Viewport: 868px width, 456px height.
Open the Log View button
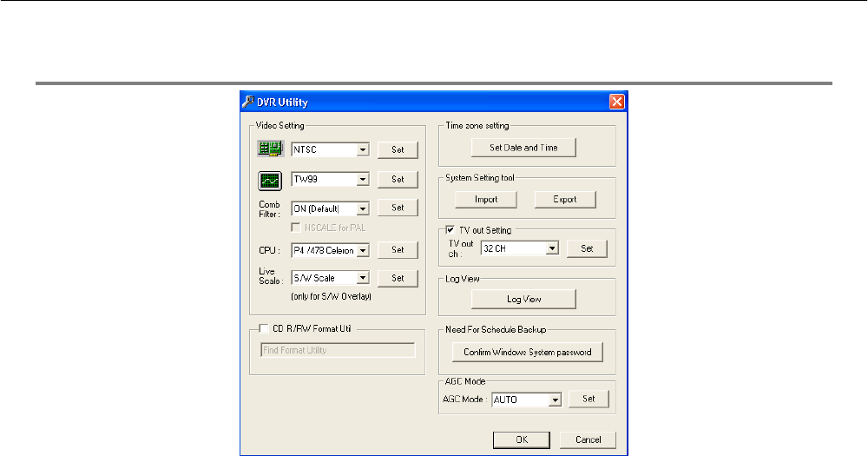click(523, 299)
